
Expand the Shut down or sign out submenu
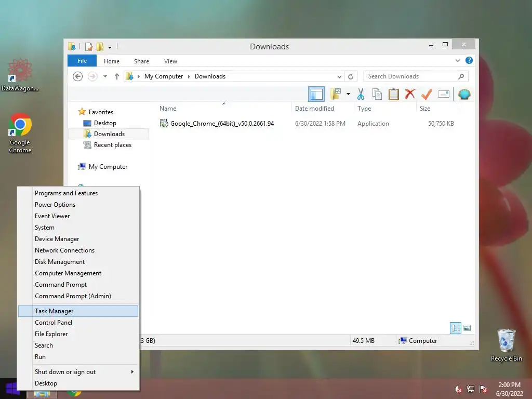click(78, 372)
